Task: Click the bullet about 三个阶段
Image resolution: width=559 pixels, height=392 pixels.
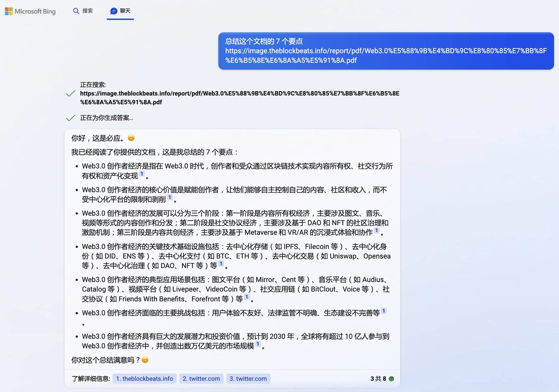Action: 236,223
